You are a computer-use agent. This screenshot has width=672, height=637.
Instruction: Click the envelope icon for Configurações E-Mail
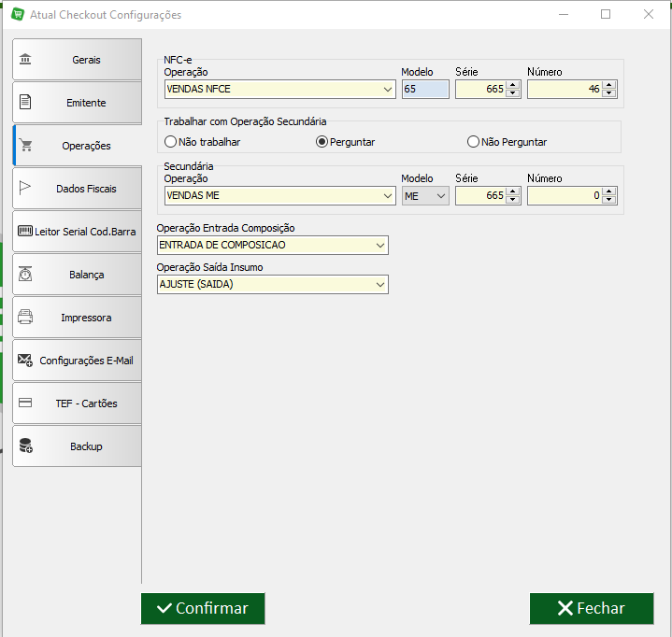click(x=25, y=361)
